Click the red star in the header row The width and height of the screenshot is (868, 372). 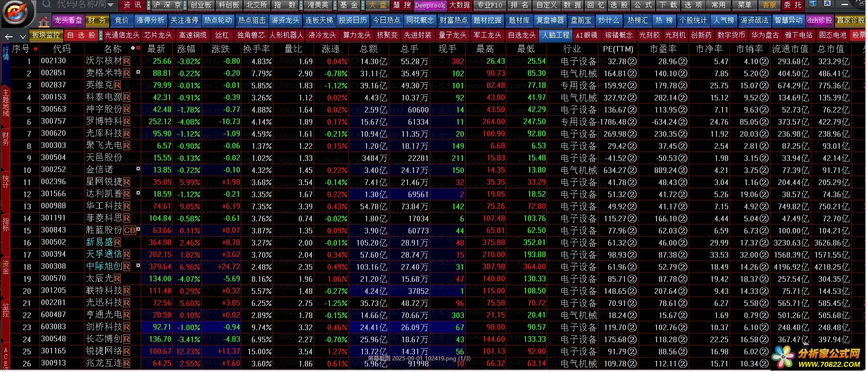tap(35, 49)
